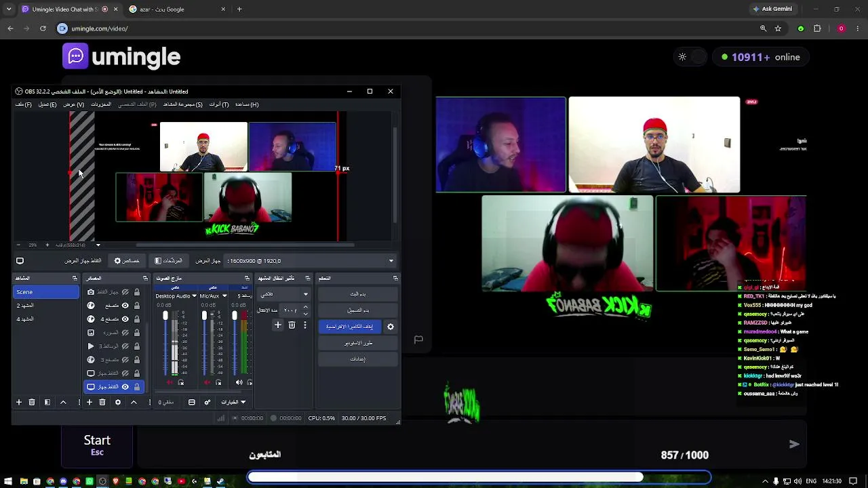
Task: Open zoom percentage dropdown below OBS preview
Action: [x=98, y=245]
